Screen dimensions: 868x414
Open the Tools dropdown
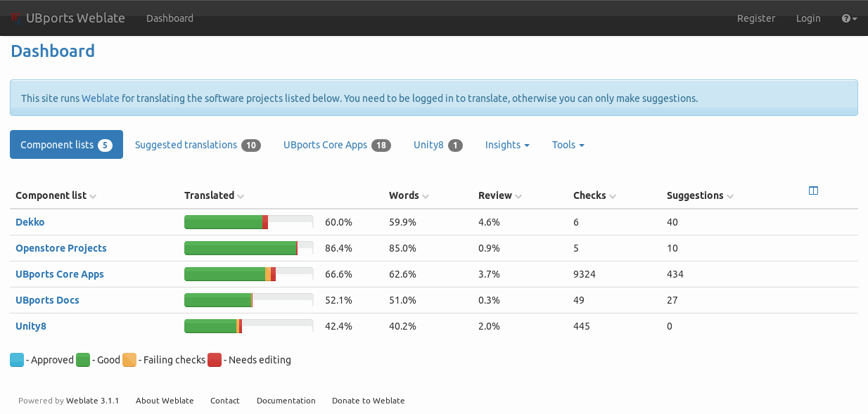tap(568, 145)
